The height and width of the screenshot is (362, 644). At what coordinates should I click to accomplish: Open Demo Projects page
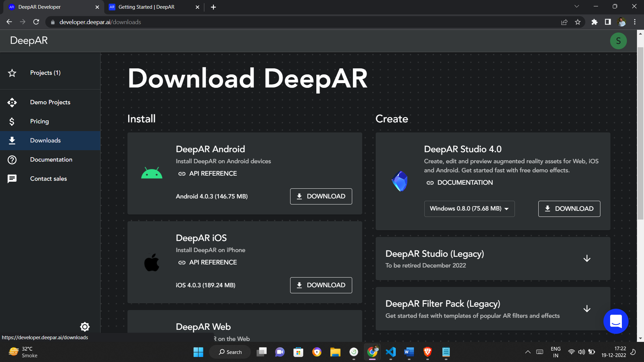50,102
